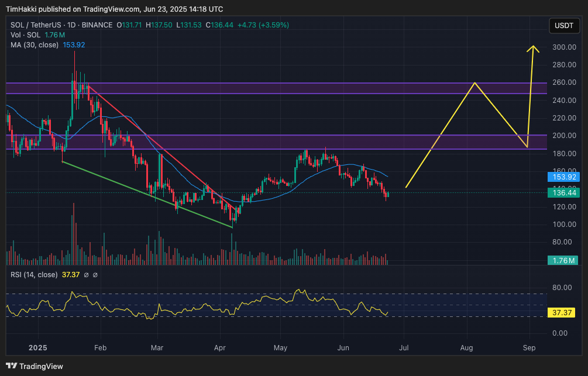Click the Sep label on the time axis

coord(529,348)
